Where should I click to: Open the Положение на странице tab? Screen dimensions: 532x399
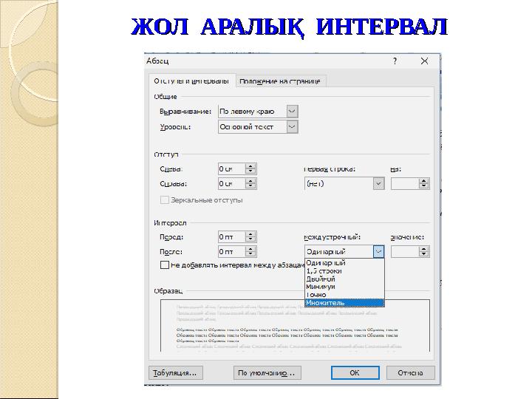(x=280, y=81)
